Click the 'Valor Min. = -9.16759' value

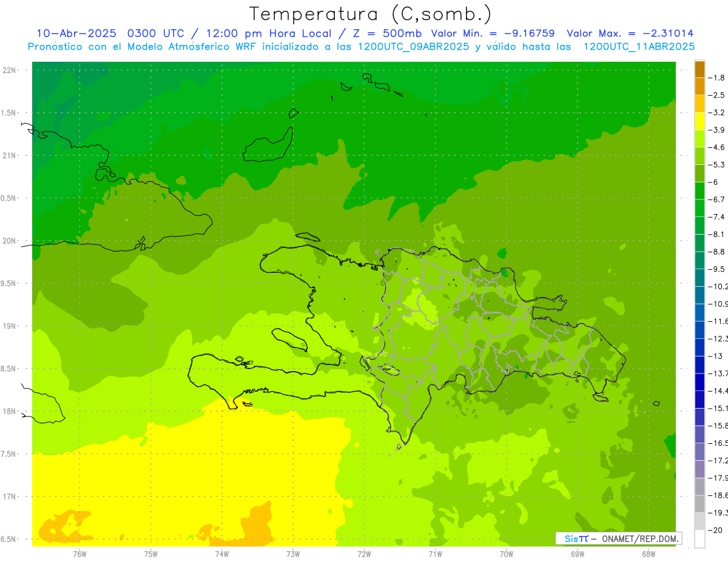pyautogui.click(x=493, y=33)
